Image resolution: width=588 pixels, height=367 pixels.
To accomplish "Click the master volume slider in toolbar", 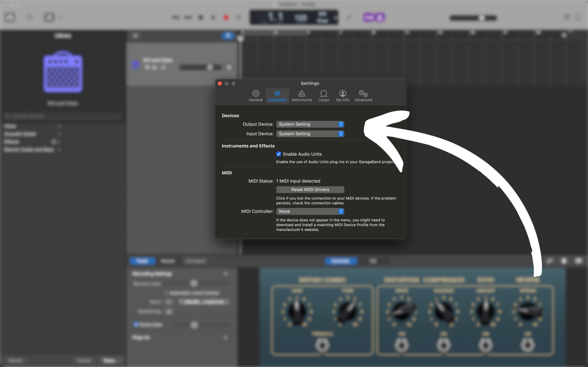I will click(473, 18).
